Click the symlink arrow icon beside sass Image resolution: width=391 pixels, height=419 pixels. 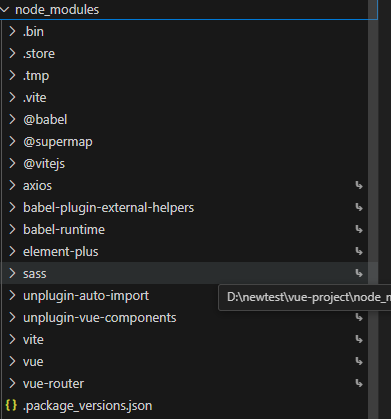coord(359,273)
